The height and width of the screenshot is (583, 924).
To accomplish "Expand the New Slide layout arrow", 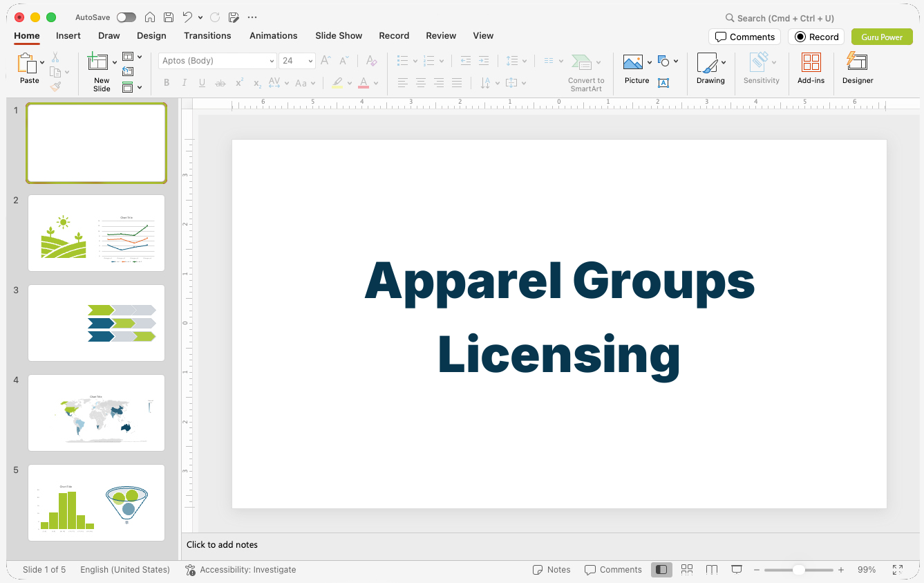I will tap(115, 62).
